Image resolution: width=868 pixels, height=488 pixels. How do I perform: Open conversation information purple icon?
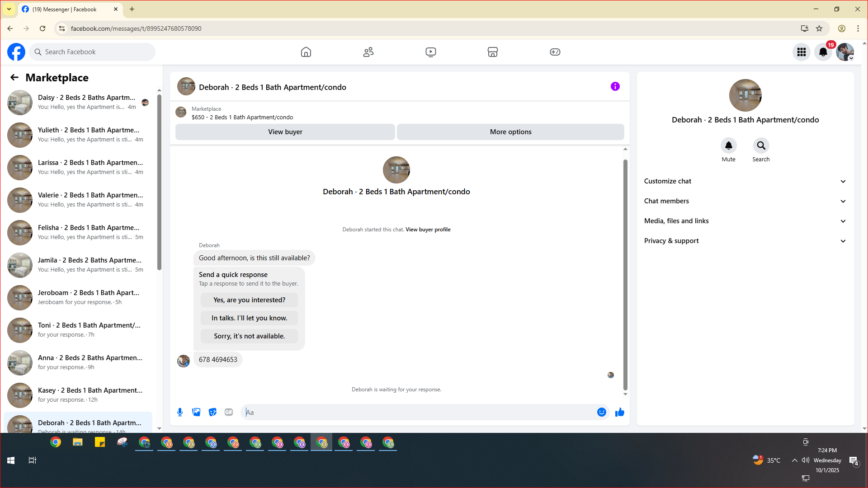click(x=615, y=86)
